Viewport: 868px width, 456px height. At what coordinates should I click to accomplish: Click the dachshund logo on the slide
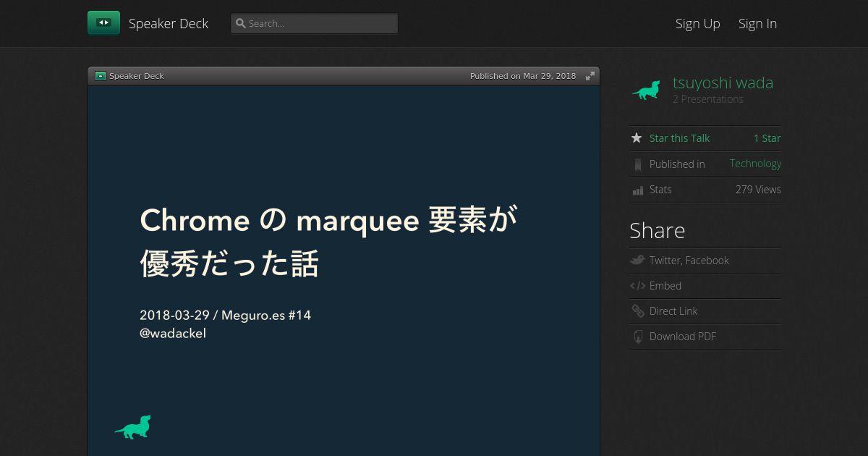[133, 427]
